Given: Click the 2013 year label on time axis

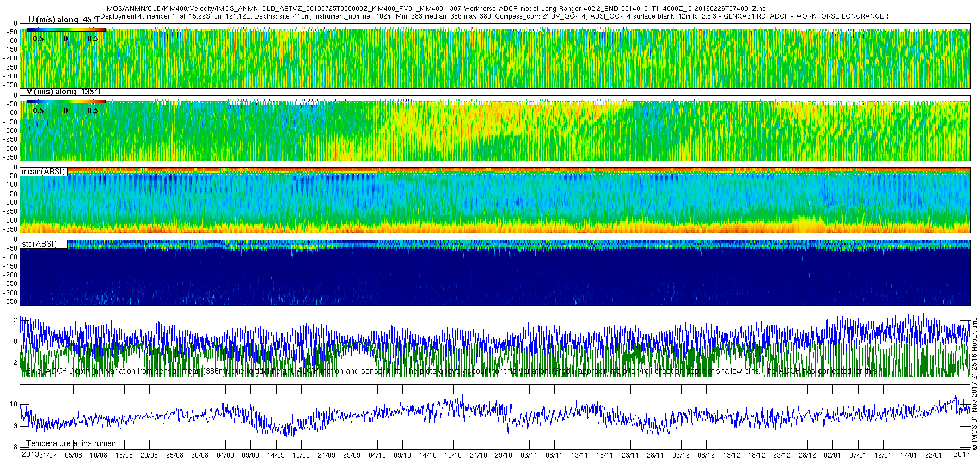Looking at the screenshot, I should (30, 454).
